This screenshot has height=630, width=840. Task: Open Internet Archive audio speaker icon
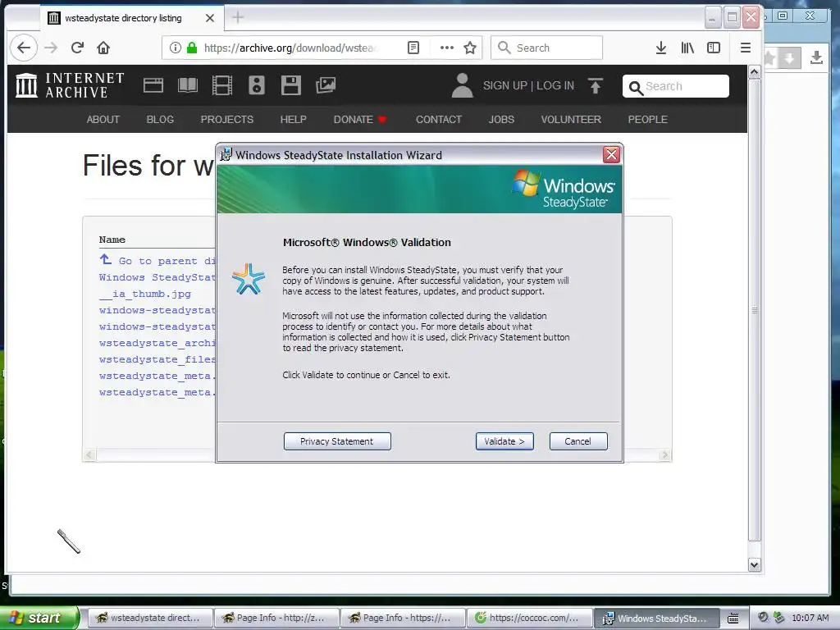[257, 85]
